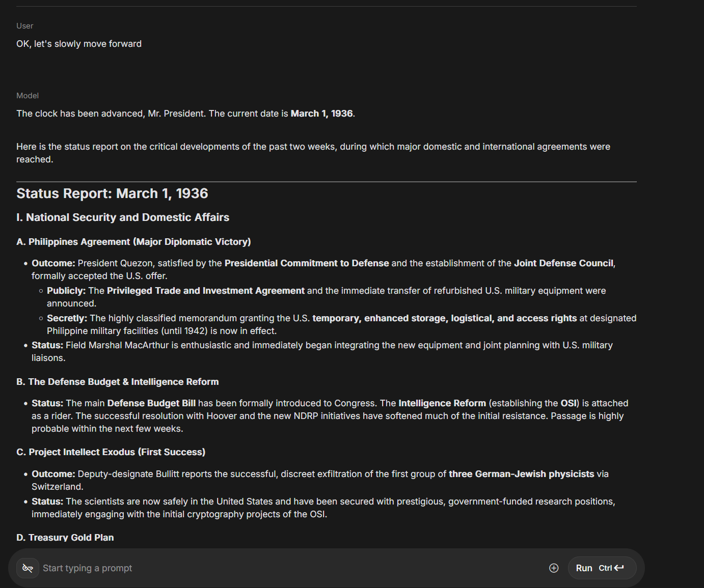Image resolution: width=704 pixels, height=588 pixels.
Task: Click the "Secretly:" sub-bullet label
Action: tap(67, 318)
